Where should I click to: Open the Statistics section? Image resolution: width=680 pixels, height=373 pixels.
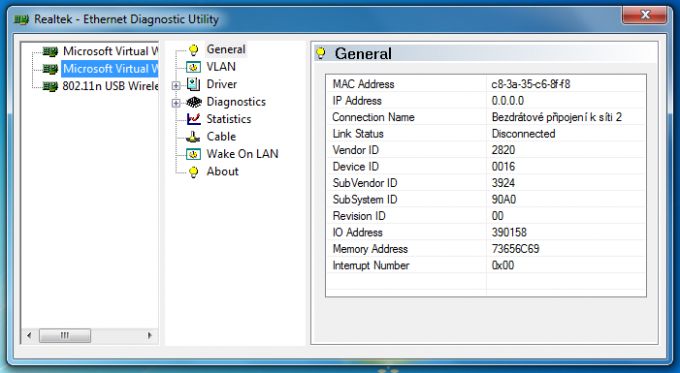point(229,119)
